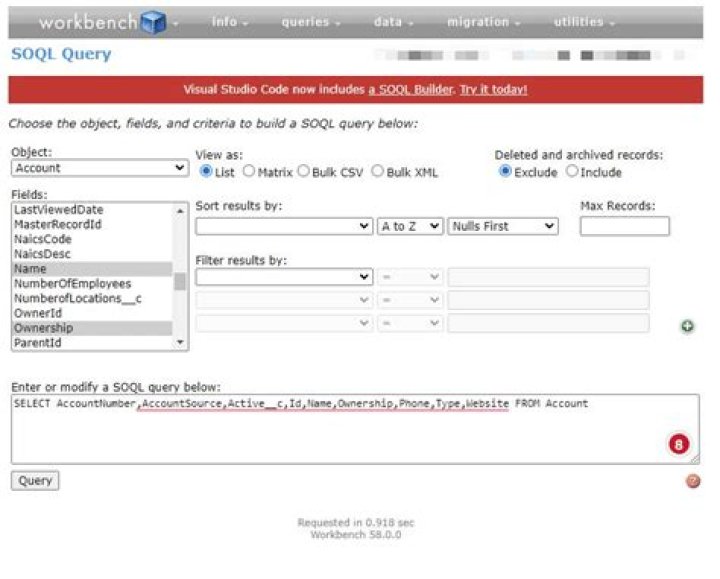Open the first filter field dropdown
This screenshot has width=720, height=579.
point(284,277)
